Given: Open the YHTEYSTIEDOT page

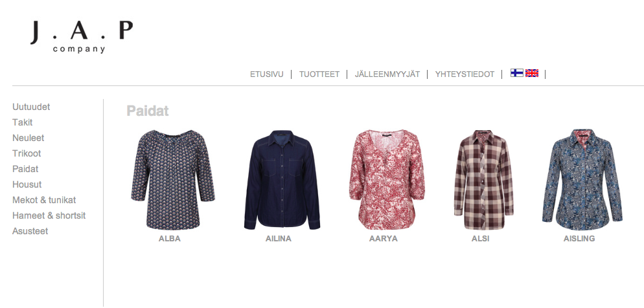Looking at the screenshot, I should tap(465, 74).
